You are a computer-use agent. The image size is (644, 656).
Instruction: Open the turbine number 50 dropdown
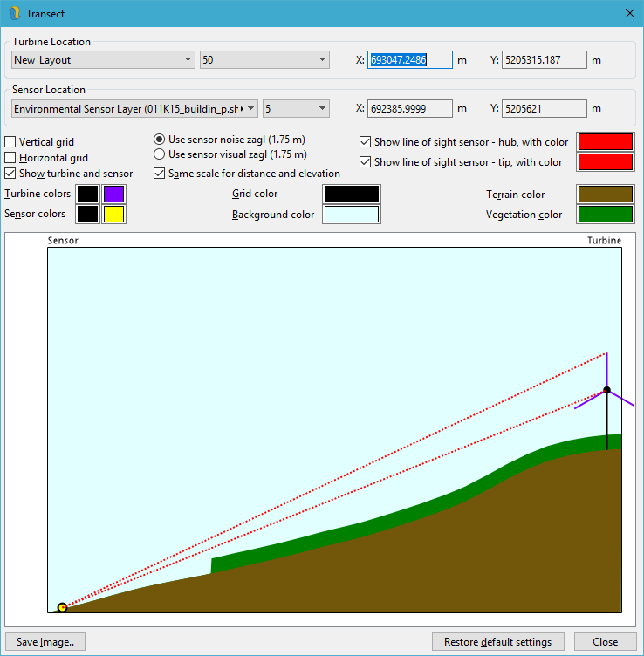tap(264, 60)
